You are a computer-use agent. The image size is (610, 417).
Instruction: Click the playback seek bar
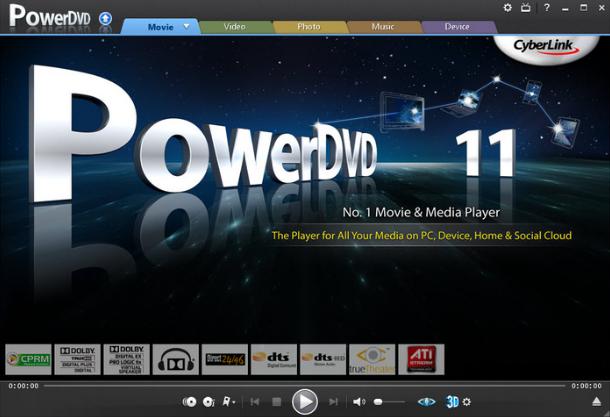[x=305, y=386]
